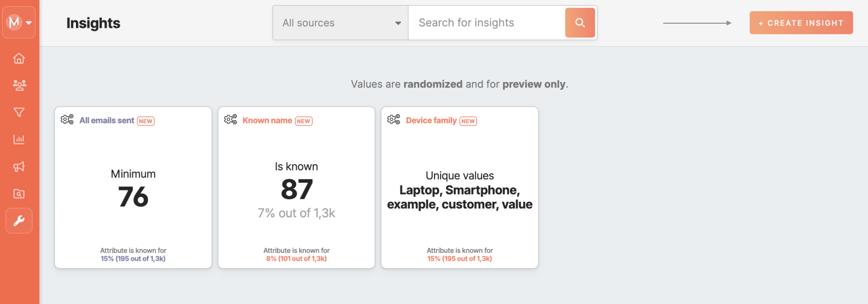
Task: Click gears icon on Known name card
Action: [x=230, y=120]
